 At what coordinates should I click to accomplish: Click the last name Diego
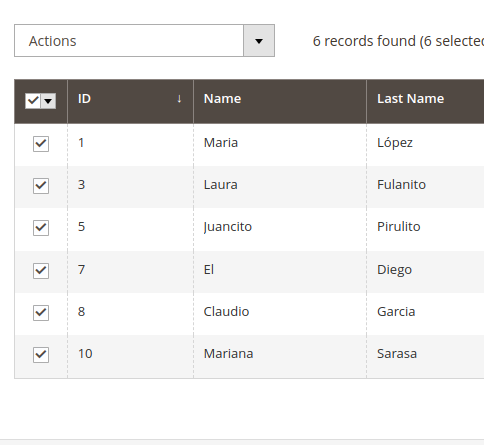coord(395,270)
